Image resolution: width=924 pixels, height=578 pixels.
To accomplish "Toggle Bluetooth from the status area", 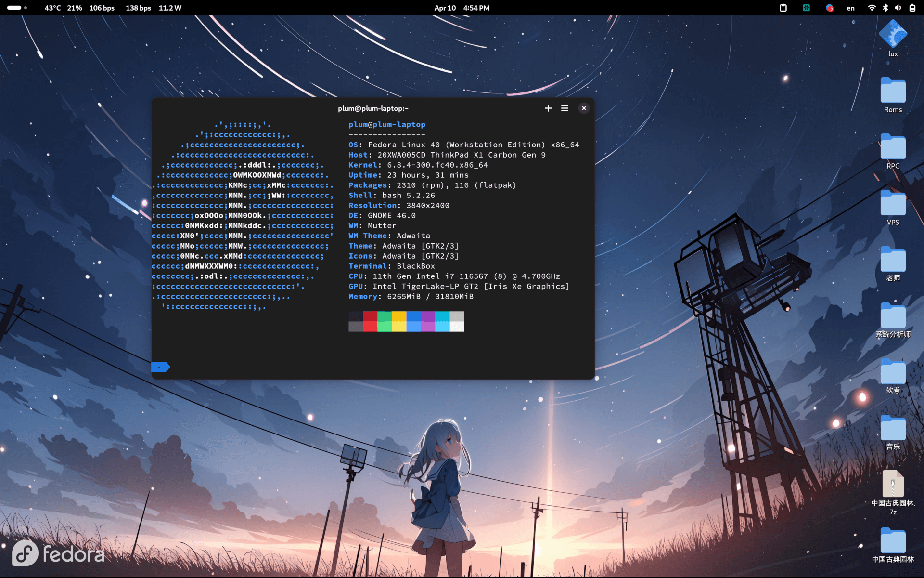I will click(885, 8).
